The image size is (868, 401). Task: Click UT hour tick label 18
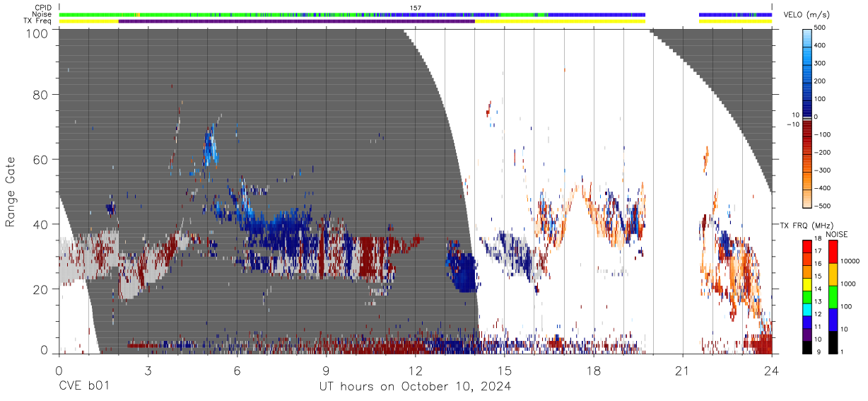coord(594,371)
